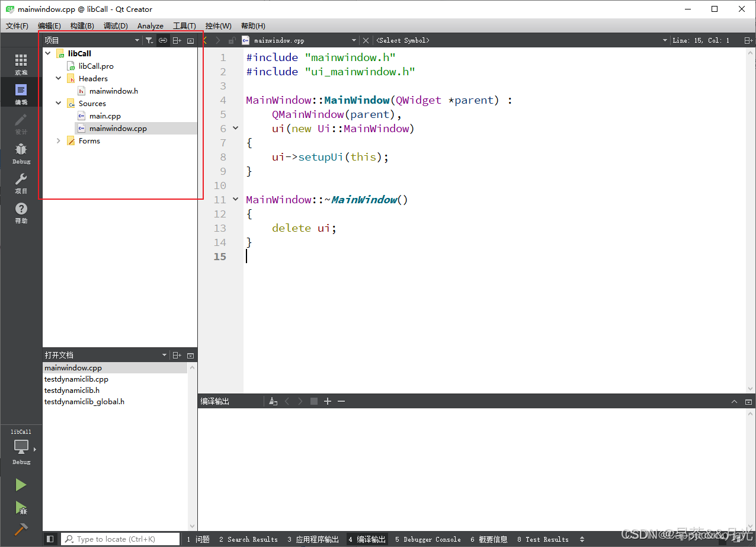Screen dimensions: 756x547
Task: Open the 编辑(E) menu
Action: coord(49,26)
